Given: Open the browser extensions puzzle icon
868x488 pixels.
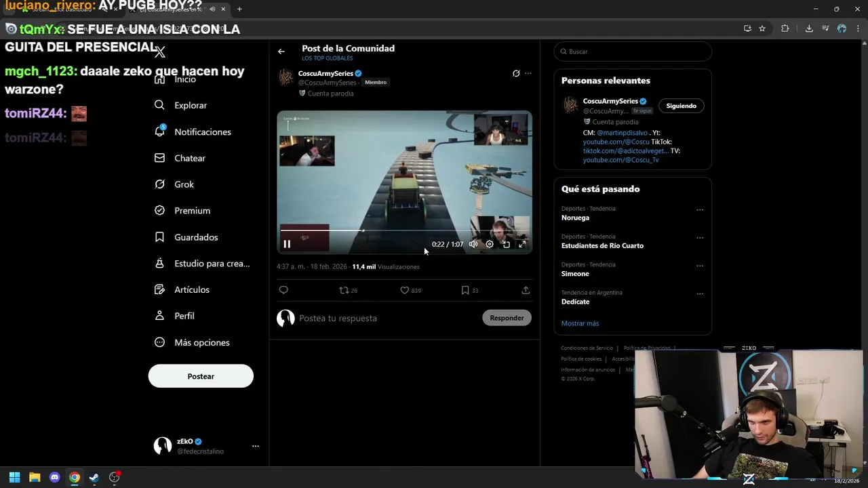Looking at the screenshot, I should coord(785,28).
